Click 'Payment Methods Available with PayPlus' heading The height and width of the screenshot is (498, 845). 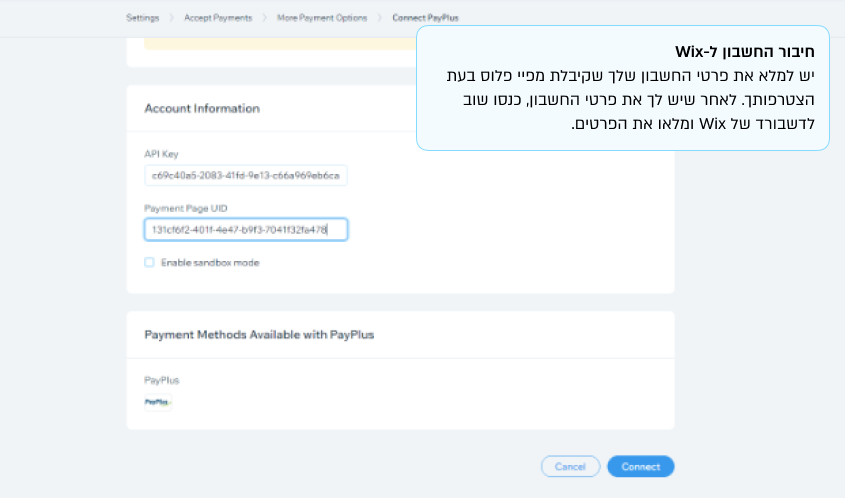pos(259,334)
